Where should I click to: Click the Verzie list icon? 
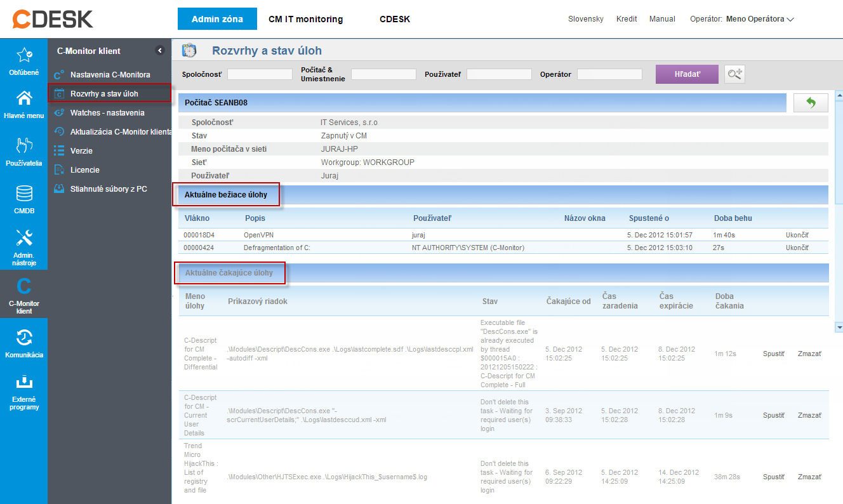pos(59,151)
